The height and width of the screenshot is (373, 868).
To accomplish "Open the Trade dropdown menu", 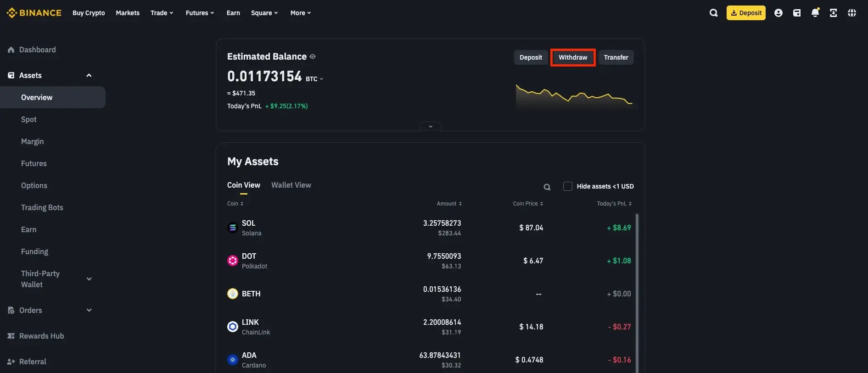I will pos(162,13).
